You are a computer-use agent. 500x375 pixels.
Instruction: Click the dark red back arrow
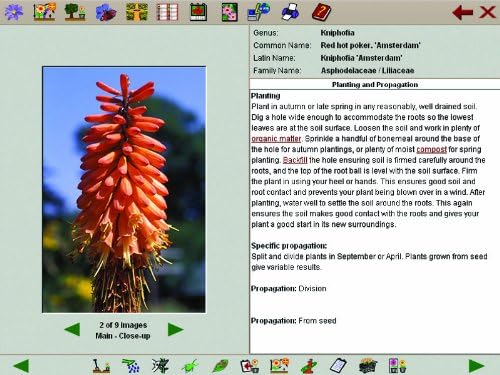[463, 12]
